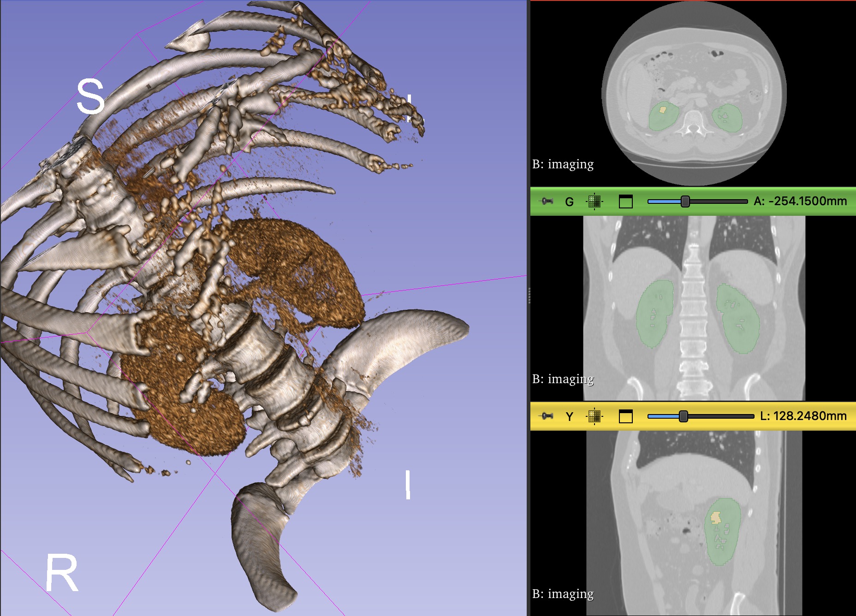This screenshot has height=616, width=856.
Task: Maximize the yellow sagittal slice view
Action: (625, 416)
